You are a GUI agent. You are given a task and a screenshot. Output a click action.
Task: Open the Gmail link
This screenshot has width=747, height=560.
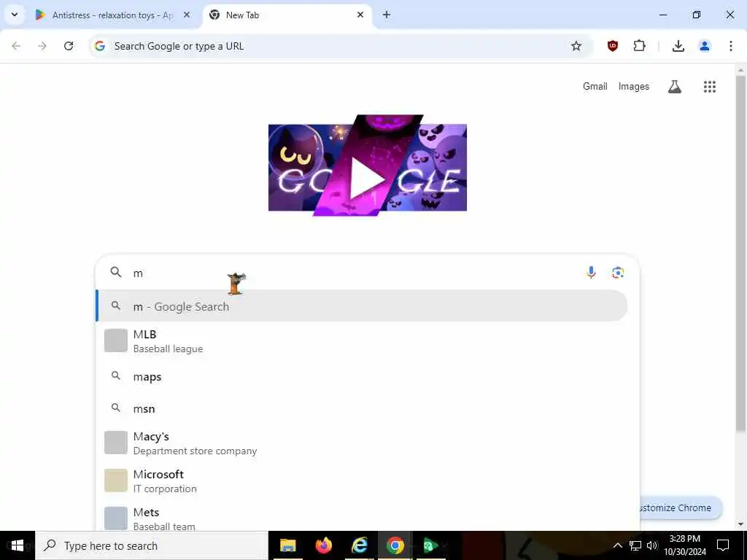click(595, 86)
